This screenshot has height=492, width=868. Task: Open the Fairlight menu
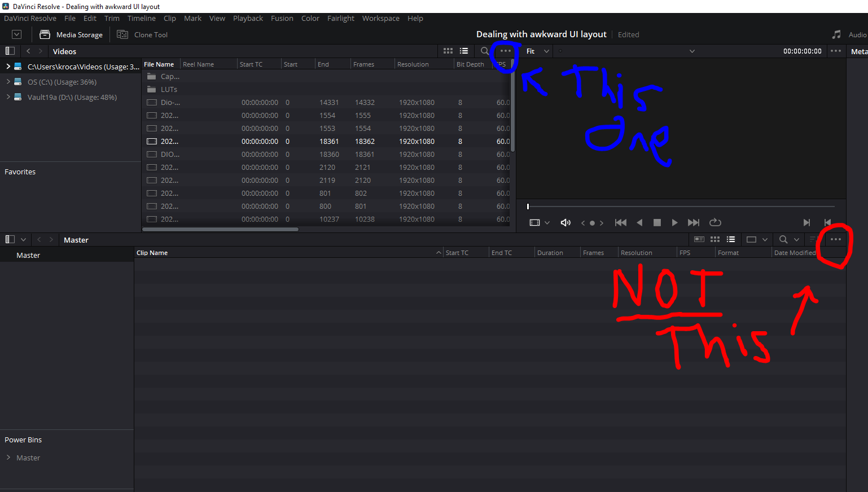341,18
